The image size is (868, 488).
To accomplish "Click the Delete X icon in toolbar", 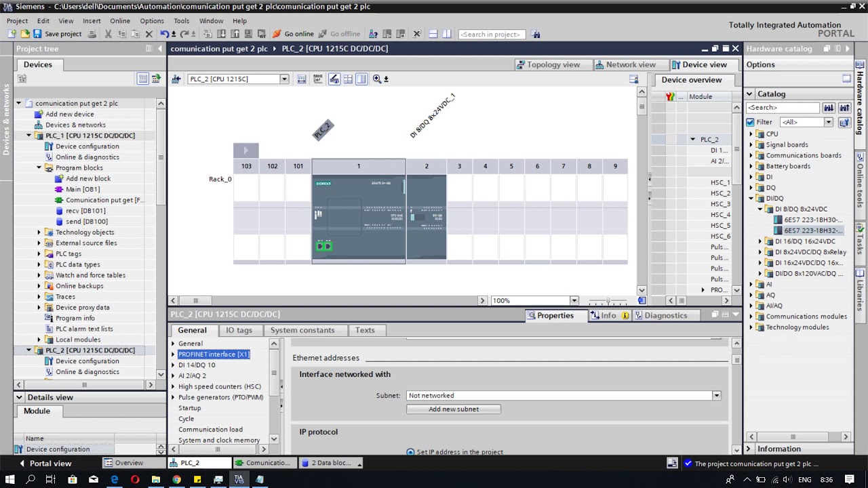I will (x=149, y=34).
